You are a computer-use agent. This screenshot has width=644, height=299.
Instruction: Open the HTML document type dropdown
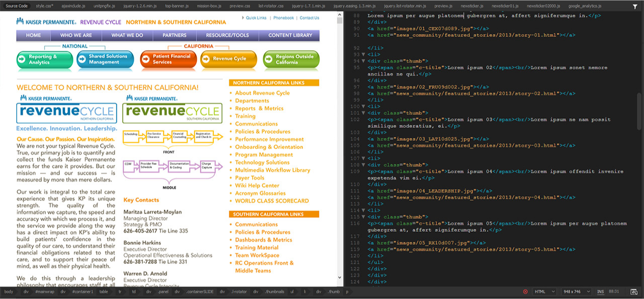[x=545, y=291]
